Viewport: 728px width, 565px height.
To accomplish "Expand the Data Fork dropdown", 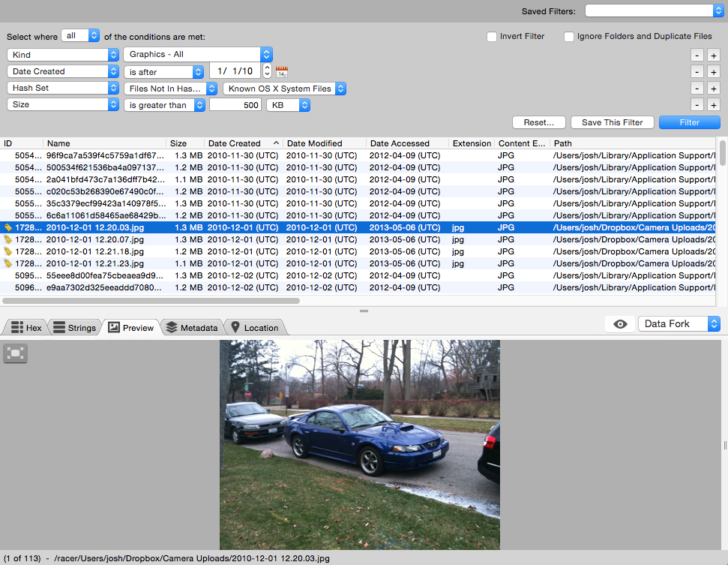I will tap(679, 324).
